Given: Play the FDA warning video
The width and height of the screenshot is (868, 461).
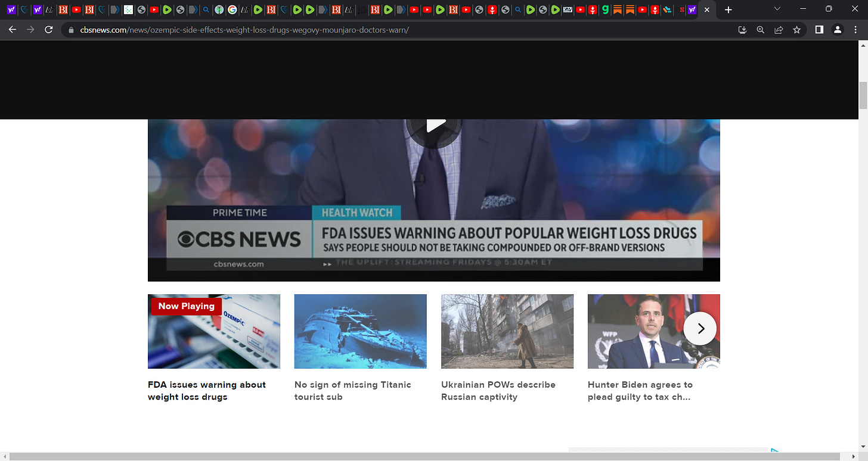Looking at the screenshot, I should click(x=434, y=125).
